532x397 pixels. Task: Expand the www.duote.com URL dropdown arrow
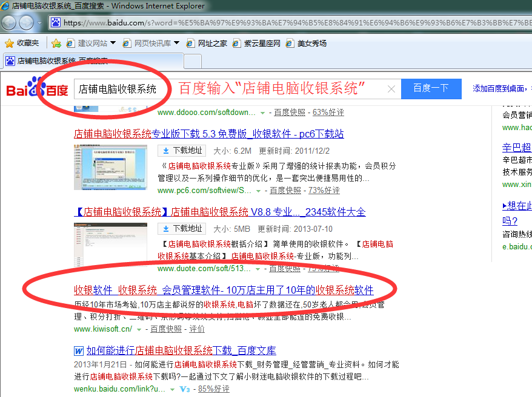[258, 269]
